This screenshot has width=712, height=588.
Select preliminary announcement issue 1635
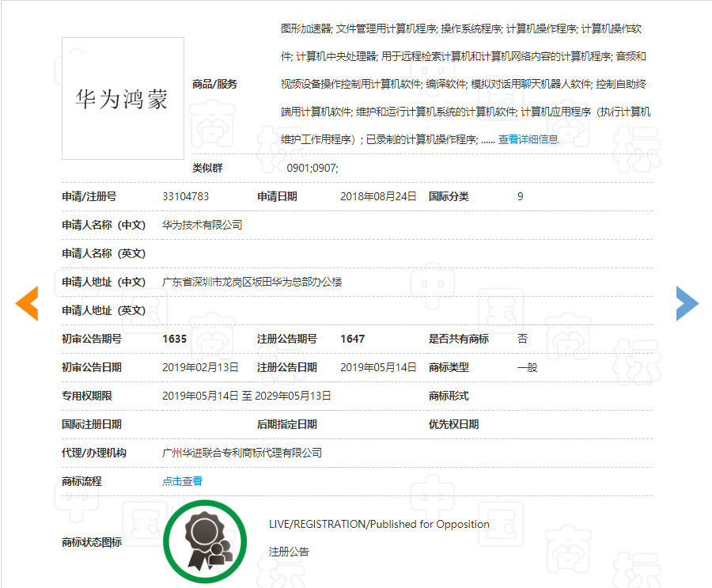(174, 339)
